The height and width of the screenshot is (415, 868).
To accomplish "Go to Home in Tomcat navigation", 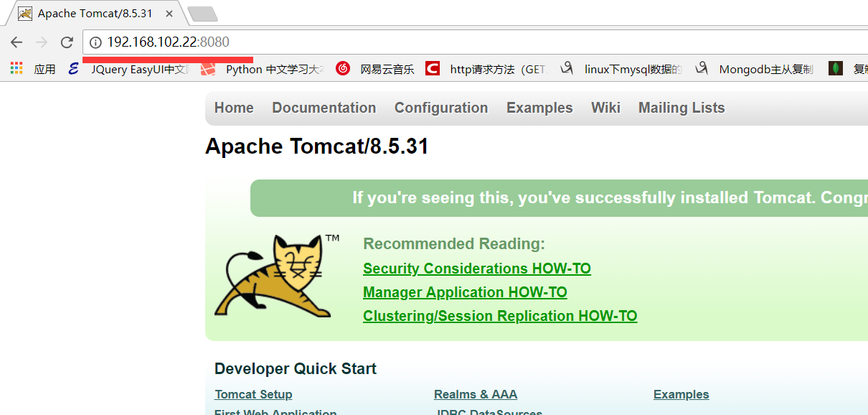I will point(234,108).
